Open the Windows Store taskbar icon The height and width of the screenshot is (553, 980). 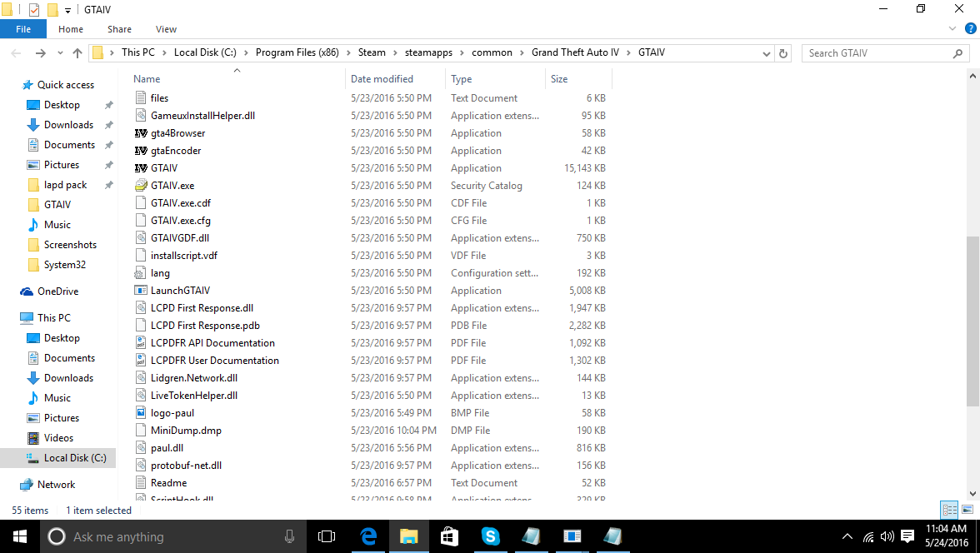[449, 536]
